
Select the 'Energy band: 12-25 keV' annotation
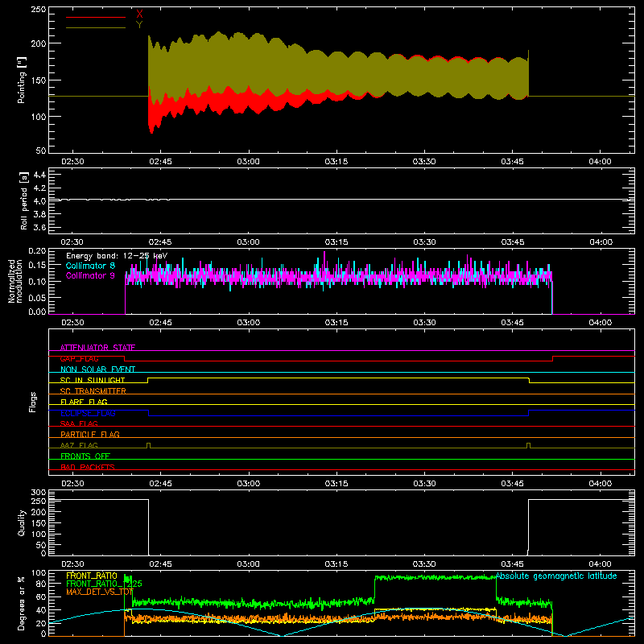pyautogui.click(x=117, y=256)
